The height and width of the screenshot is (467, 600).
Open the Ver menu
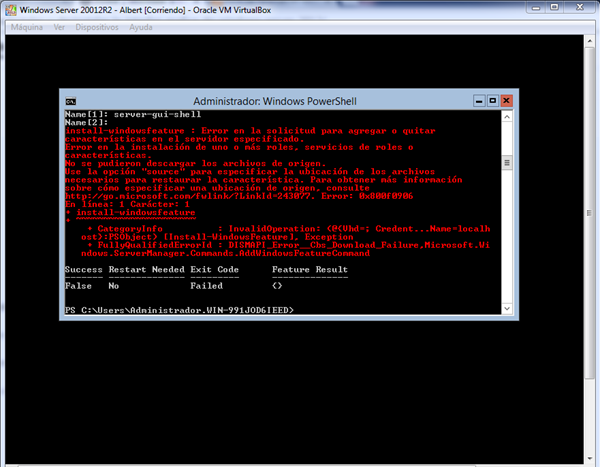coord(59,27)
